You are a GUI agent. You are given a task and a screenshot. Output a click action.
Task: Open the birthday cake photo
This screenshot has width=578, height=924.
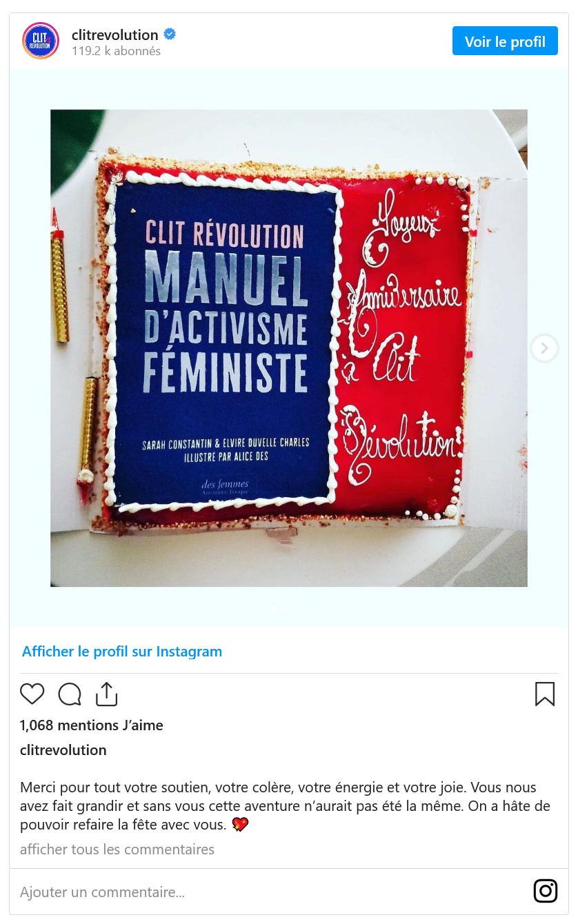point(289,348)
